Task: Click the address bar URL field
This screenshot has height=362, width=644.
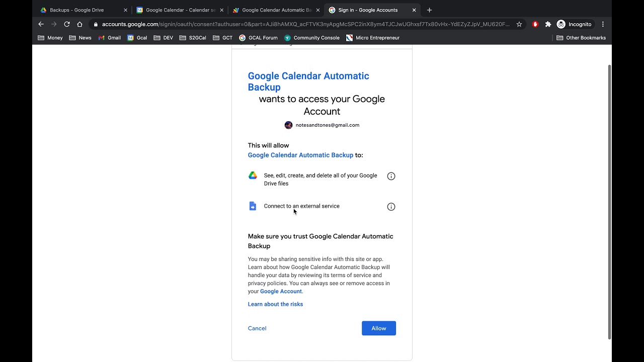Action: (x=305, y=24)
